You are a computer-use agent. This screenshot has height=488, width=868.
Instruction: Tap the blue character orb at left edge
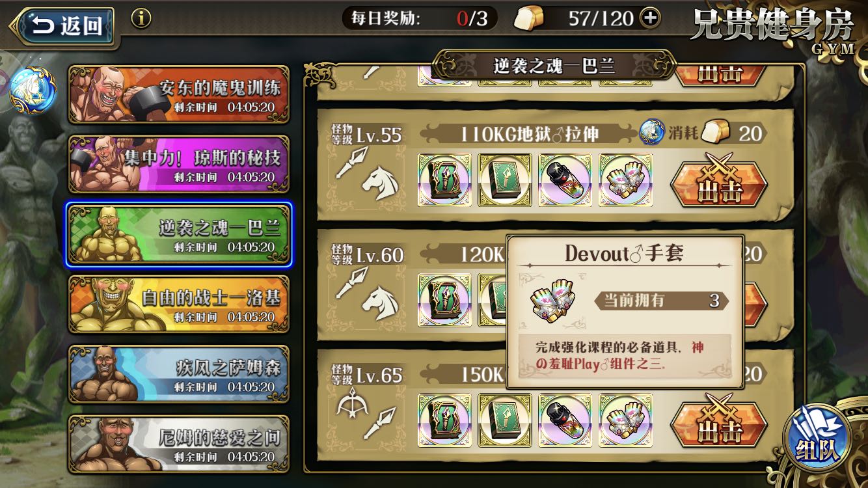click(x=33, y=90)
